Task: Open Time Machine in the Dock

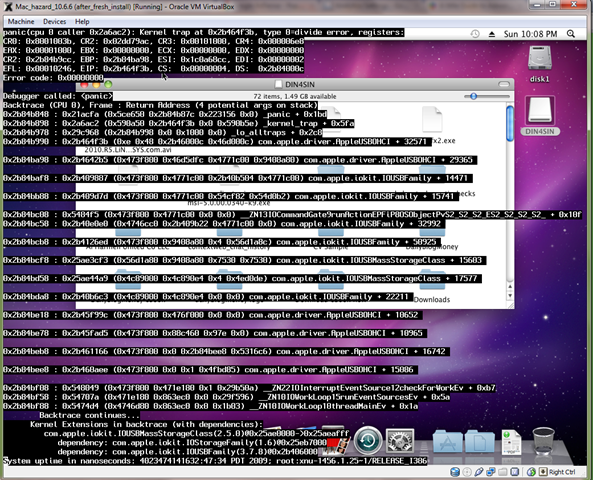Action: (368, 440)
